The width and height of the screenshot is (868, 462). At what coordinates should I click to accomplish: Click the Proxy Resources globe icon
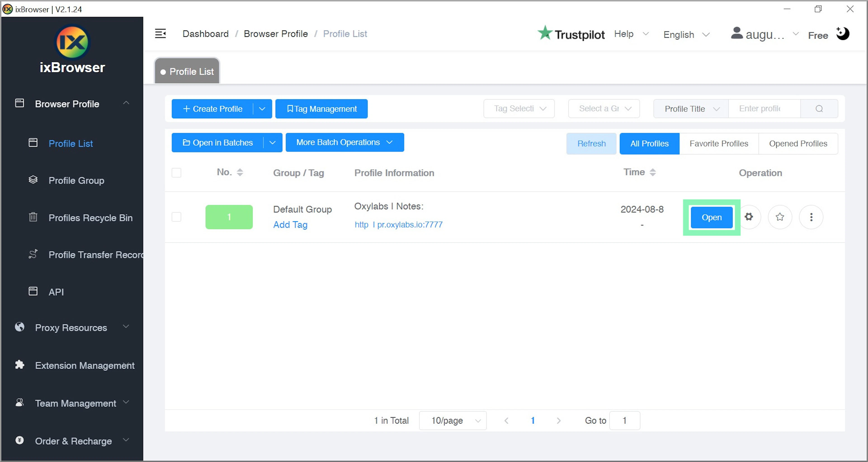point(19,327)
